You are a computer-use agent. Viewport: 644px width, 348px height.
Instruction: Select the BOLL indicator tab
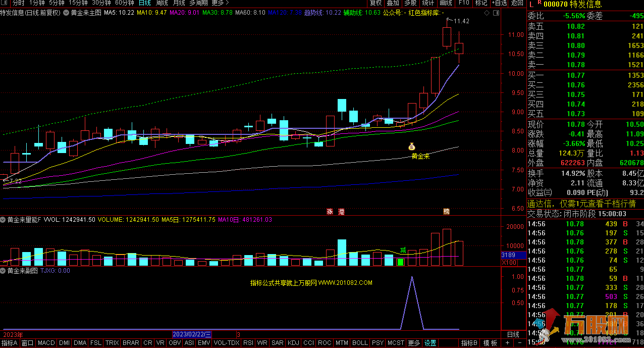tap(360, 343)
